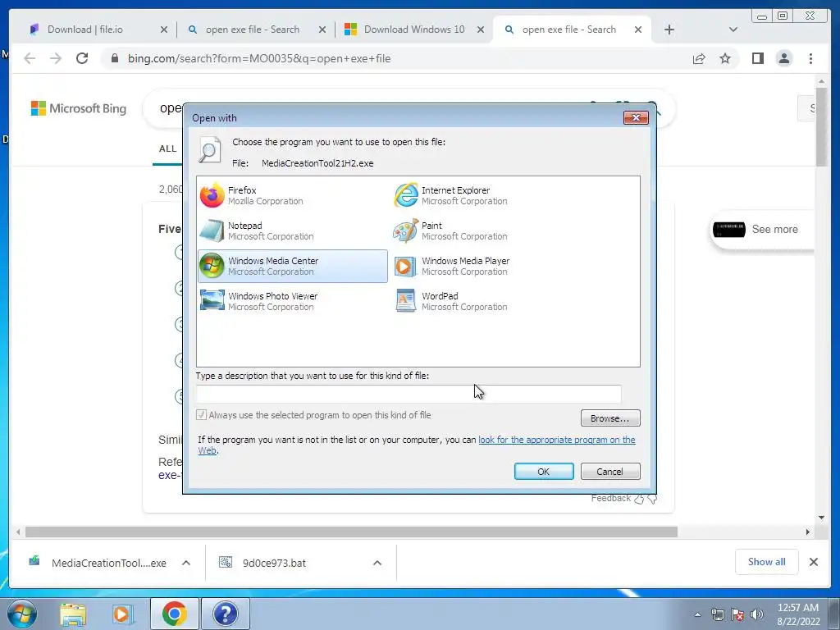Launch Windows Media Player from taskbar
Viewport: 840px width, 630px height.
click(x=122, y=614)
